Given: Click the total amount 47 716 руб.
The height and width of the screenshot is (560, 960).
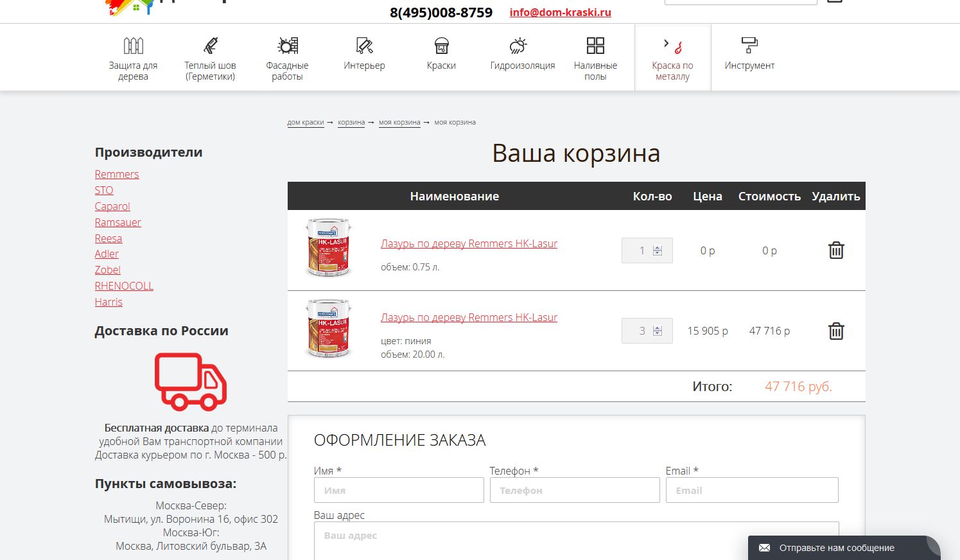Looking at the screenshot, I should point(798,387).
